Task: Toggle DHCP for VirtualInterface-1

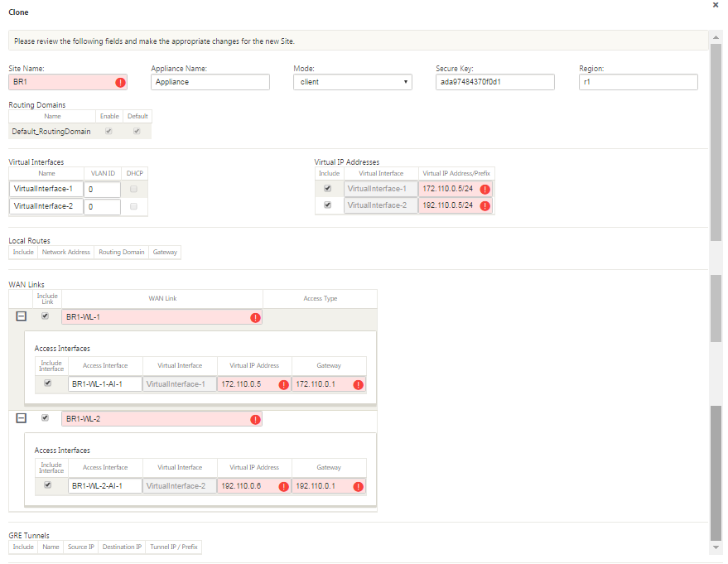Action: 133,189
